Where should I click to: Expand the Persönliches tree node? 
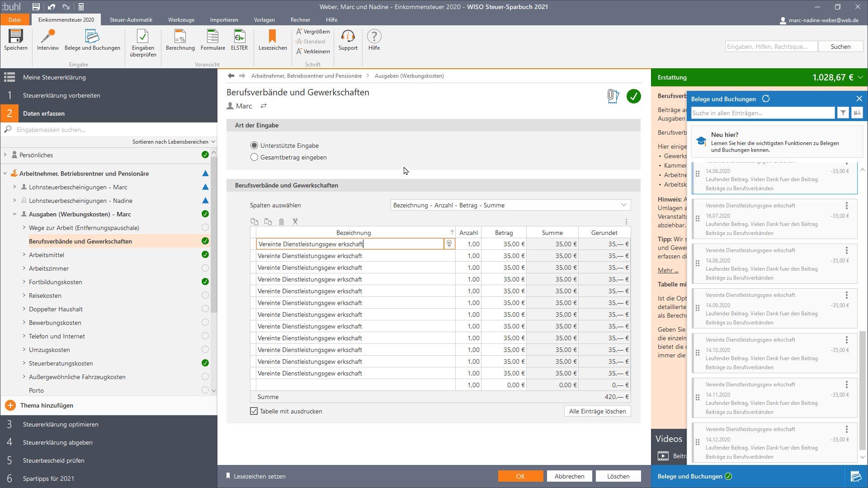[5, 155]
